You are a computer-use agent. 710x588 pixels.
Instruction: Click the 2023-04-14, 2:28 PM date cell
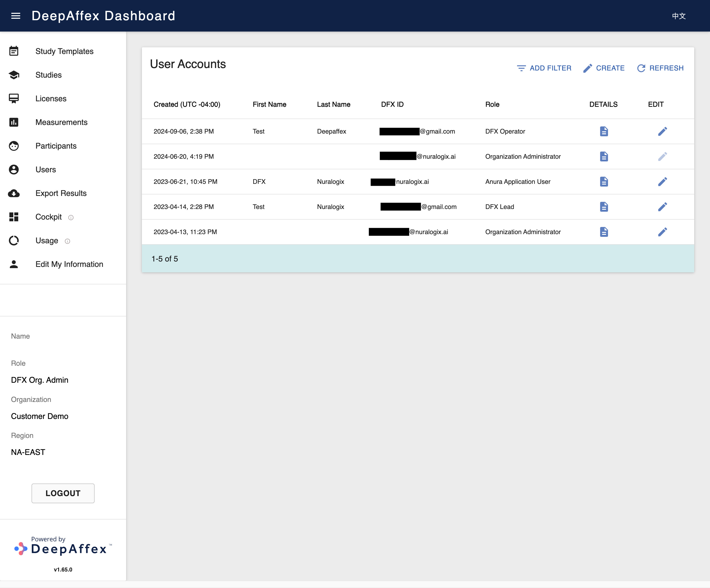pyautogui.click(x=184, y=207)
